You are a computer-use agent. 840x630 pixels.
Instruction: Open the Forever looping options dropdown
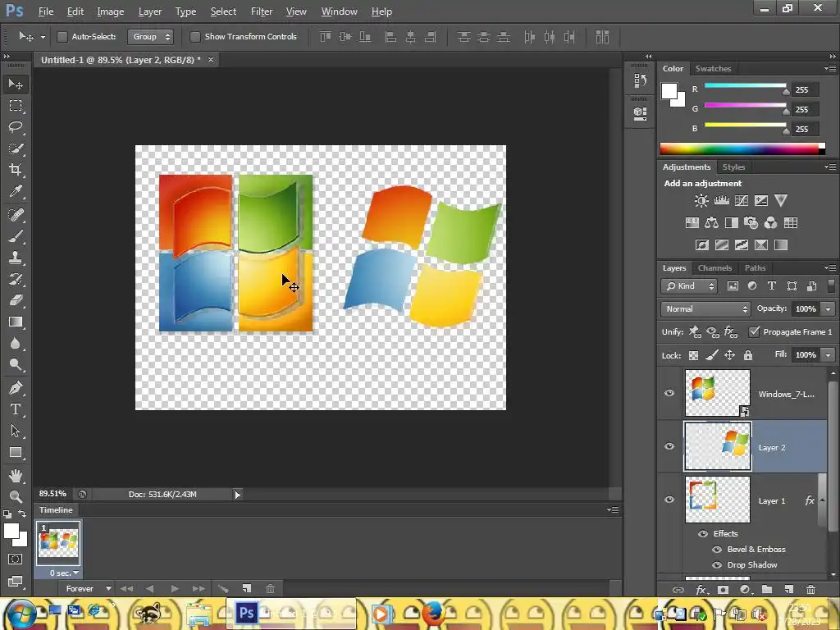click(89, 589)
